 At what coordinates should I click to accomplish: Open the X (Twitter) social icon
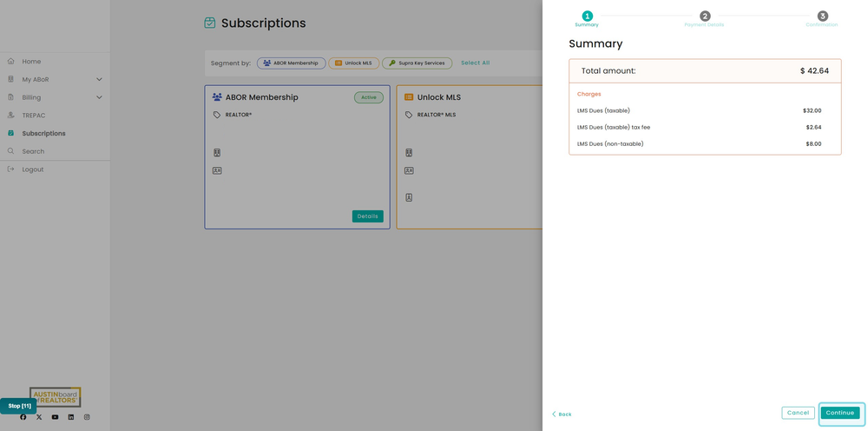(39, 417)
